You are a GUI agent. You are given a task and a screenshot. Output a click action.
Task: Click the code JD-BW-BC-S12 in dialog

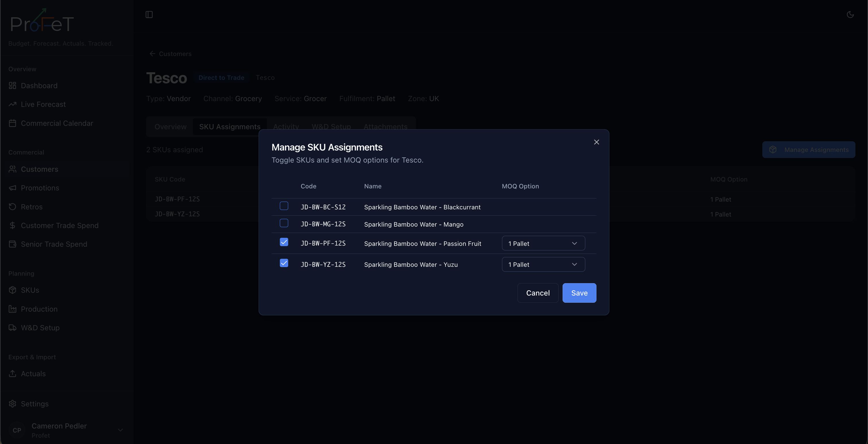(x=323, y=207)
